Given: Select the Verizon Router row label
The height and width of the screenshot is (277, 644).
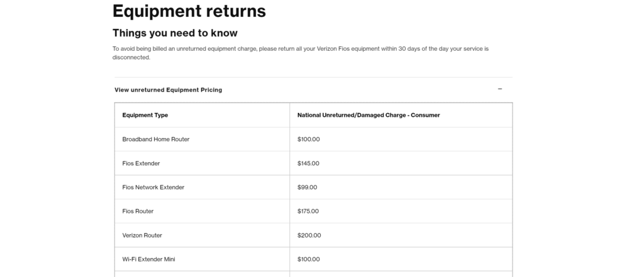Looking at the screenshot, I should tap(142, 236).
